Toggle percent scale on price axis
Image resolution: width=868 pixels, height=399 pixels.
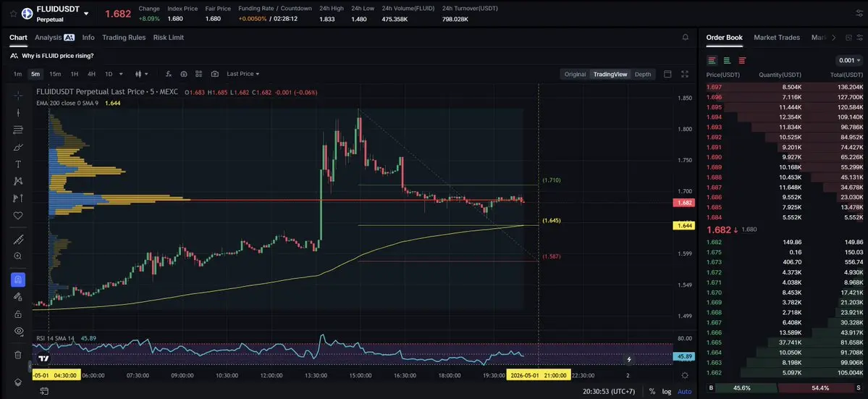click(x=652, y=391)
